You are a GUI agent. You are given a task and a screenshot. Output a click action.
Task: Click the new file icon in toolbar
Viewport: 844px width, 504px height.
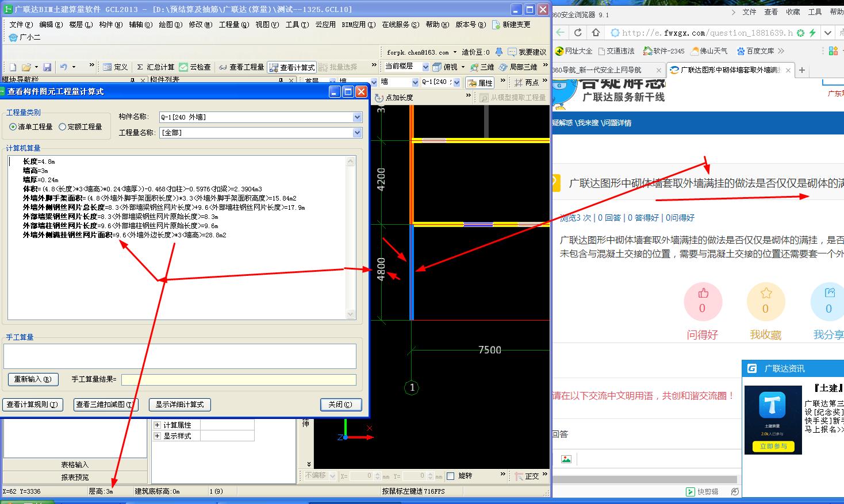(13, 67)
